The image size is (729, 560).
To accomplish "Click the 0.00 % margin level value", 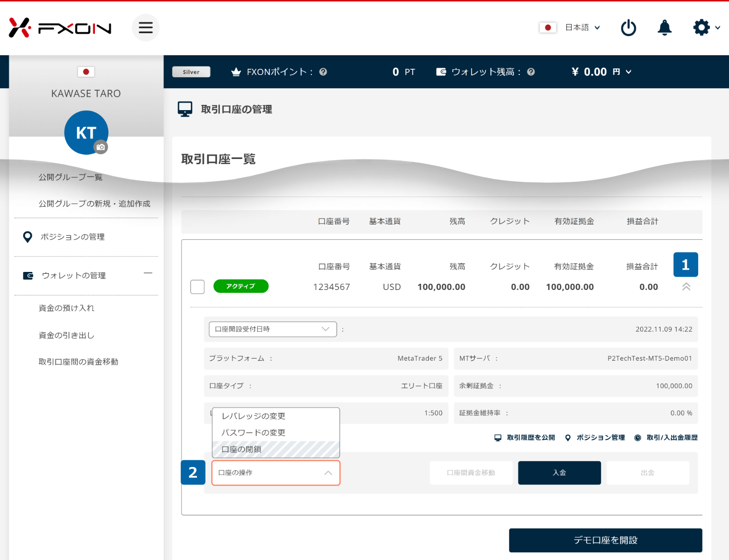I will point(681,413).
